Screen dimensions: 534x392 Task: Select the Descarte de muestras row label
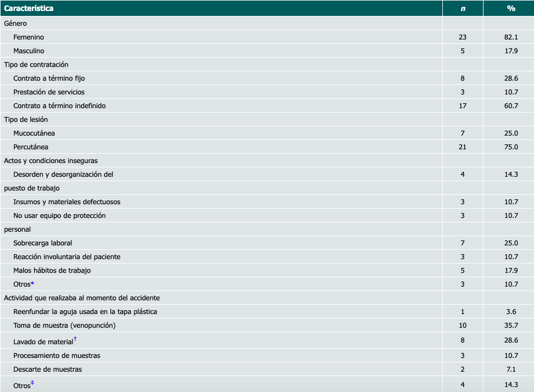[x=48, y=369]
